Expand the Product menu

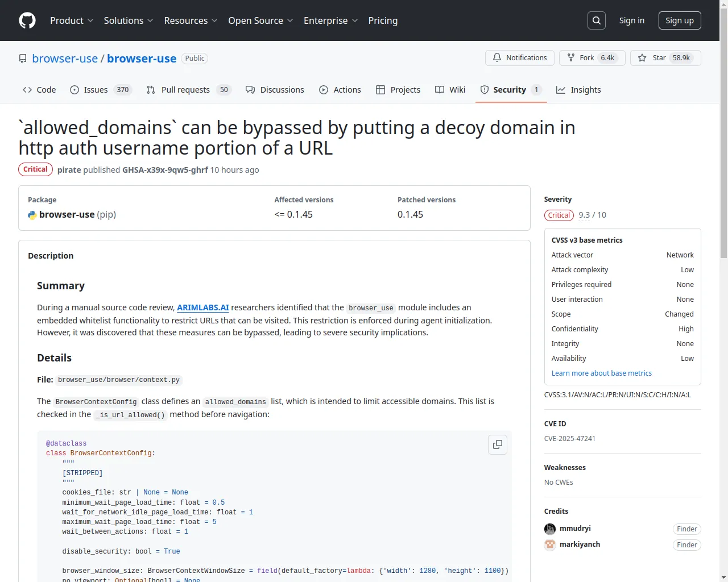72,20
